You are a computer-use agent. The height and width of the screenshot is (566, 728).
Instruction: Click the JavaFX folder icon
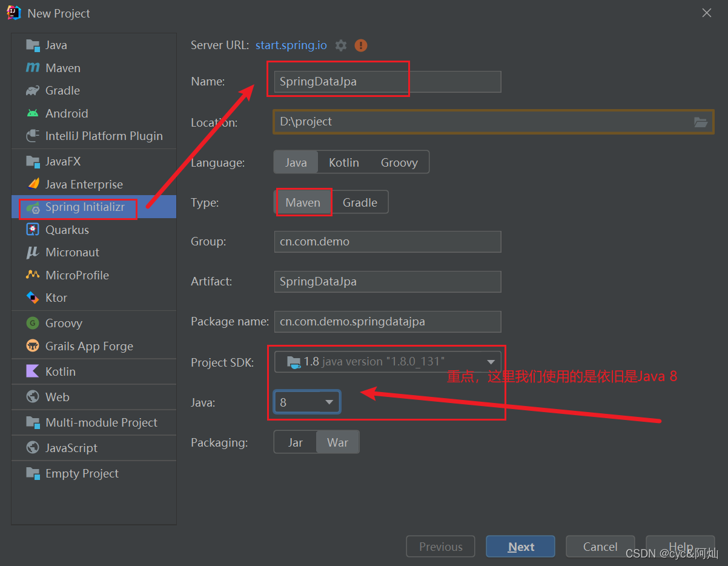[x=33, y=161]
